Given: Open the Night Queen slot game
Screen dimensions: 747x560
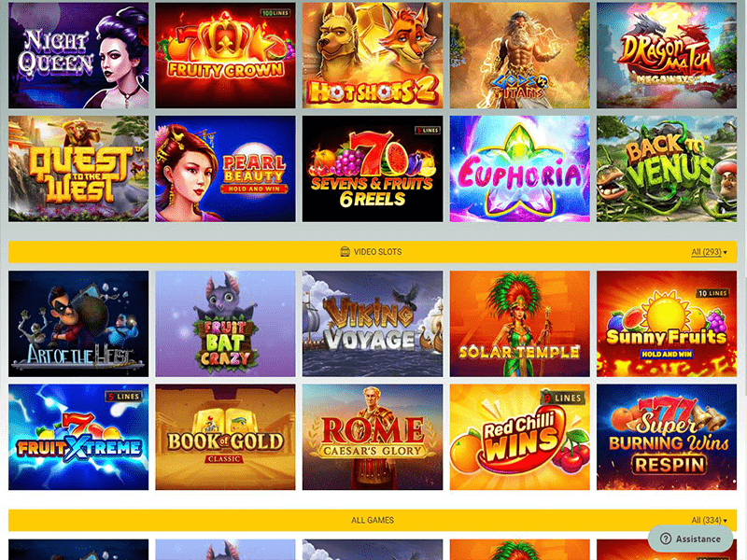Looking at the screenshot, I should click(78, 55).
